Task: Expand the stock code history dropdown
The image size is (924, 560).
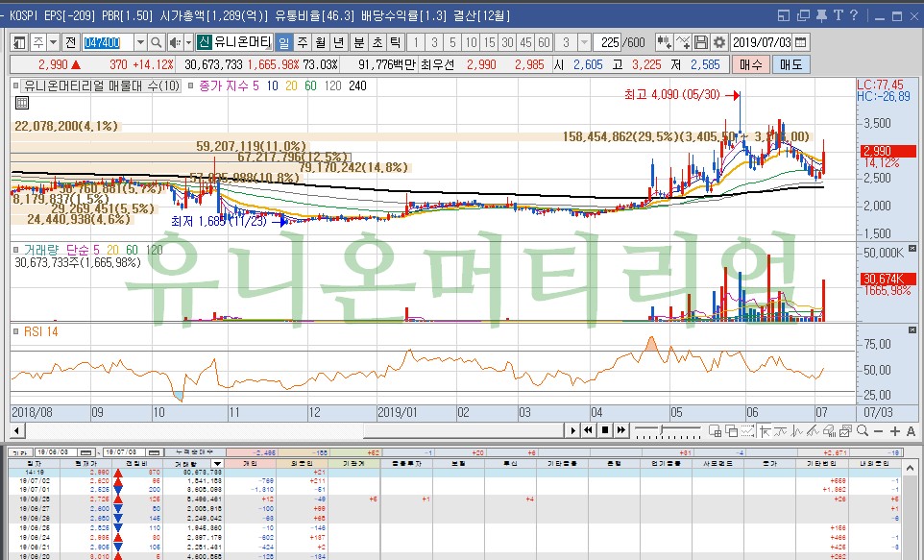Action: (140, 42)
